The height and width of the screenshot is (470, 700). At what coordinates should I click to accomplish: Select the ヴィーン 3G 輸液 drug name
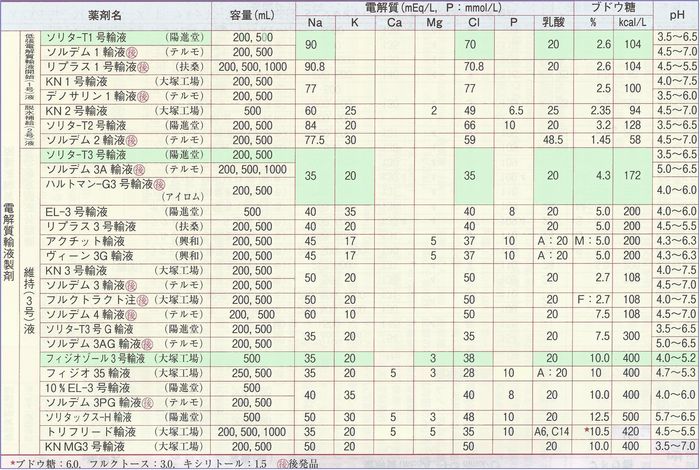(89, 256)
